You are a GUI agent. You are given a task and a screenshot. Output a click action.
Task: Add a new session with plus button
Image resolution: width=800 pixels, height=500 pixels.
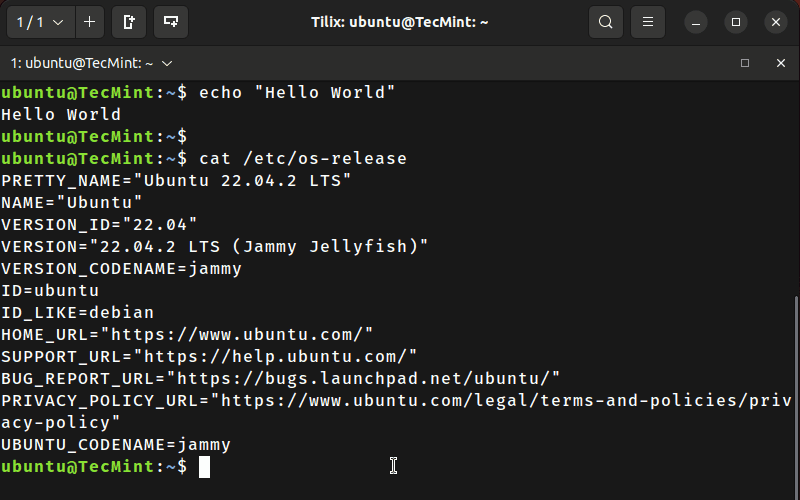tap(89, 22)
